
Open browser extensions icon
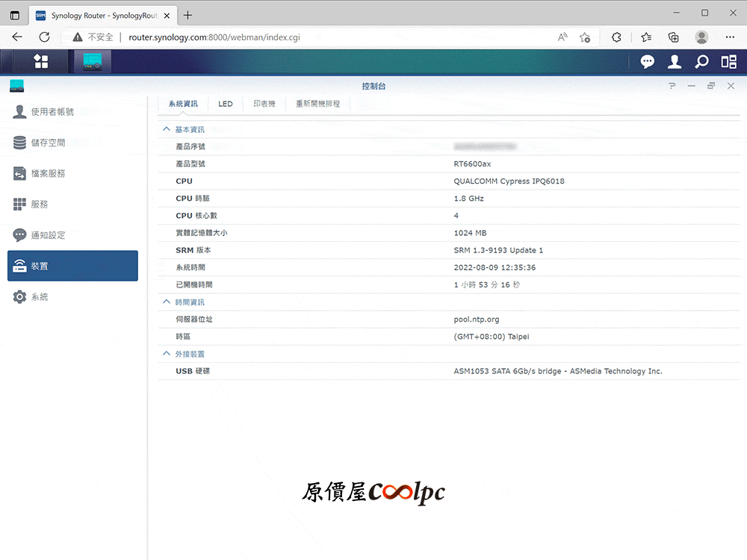click(616, 37)
